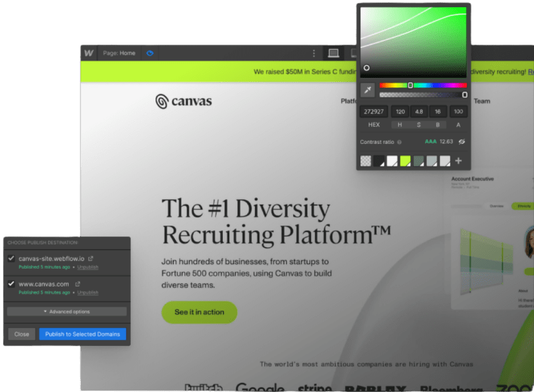534x392 pixels.
Task: Edit the HEX value field 272927
Action: click(374, 111)
